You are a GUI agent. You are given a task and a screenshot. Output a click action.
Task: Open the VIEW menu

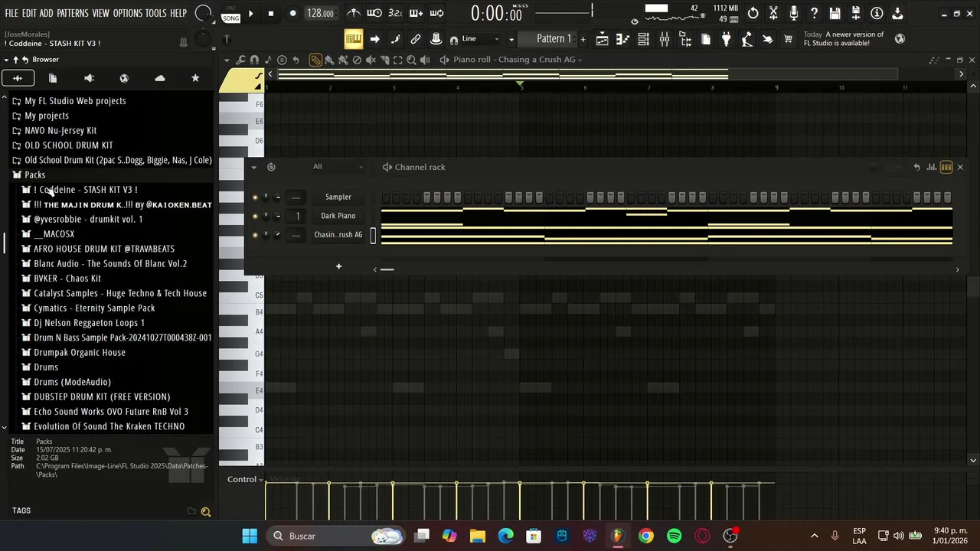(101, 13)
